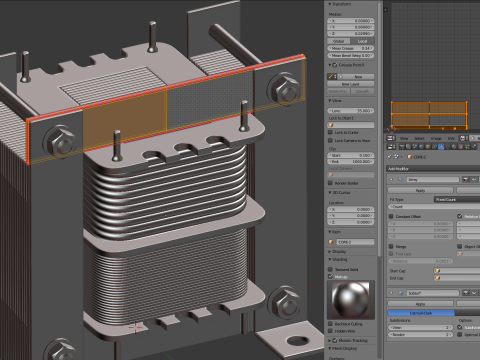Viewport: 480px width, 360px height.
Task: Click the Item name object icon
Action: [x=331, y=242]
